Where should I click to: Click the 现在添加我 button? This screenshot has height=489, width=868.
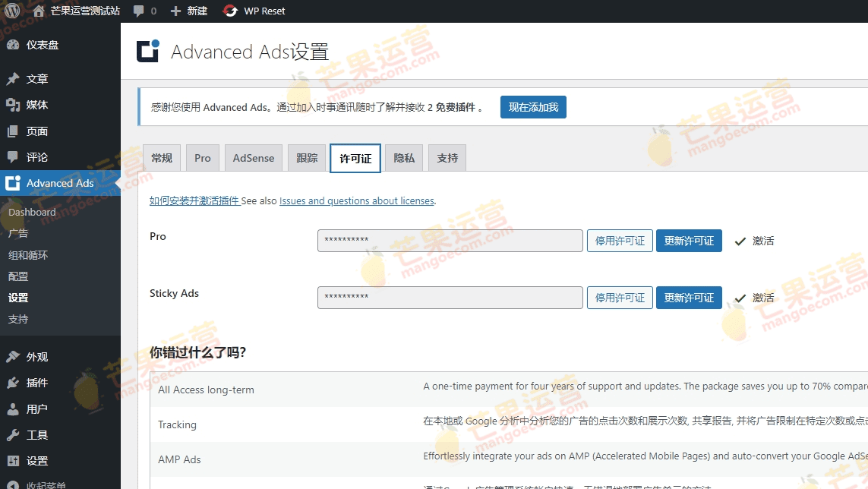pos(533,107)
